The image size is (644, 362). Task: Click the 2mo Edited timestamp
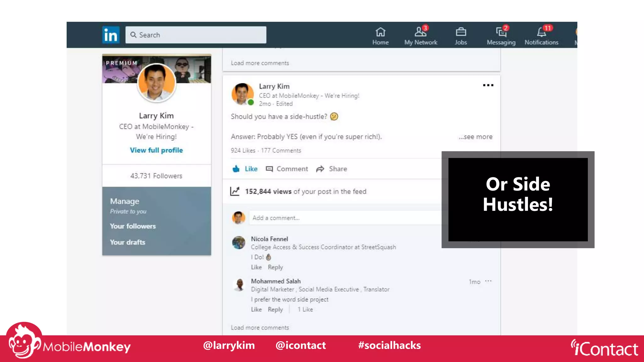tap(276, 104)
